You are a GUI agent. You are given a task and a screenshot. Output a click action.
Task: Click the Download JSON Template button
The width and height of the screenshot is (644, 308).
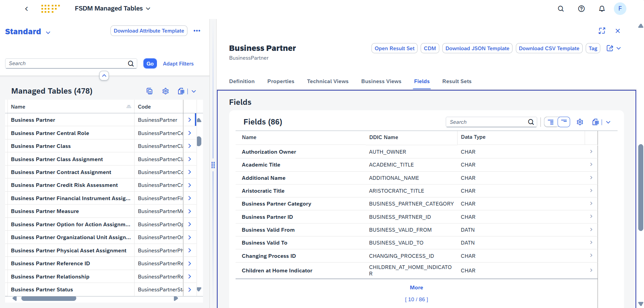pos(477,48)
